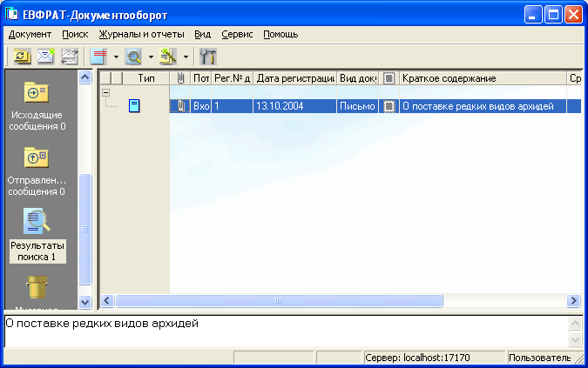588x368 pixels.
Task: Sort by Рег.№ д column header
Action: tap(232, 78)
